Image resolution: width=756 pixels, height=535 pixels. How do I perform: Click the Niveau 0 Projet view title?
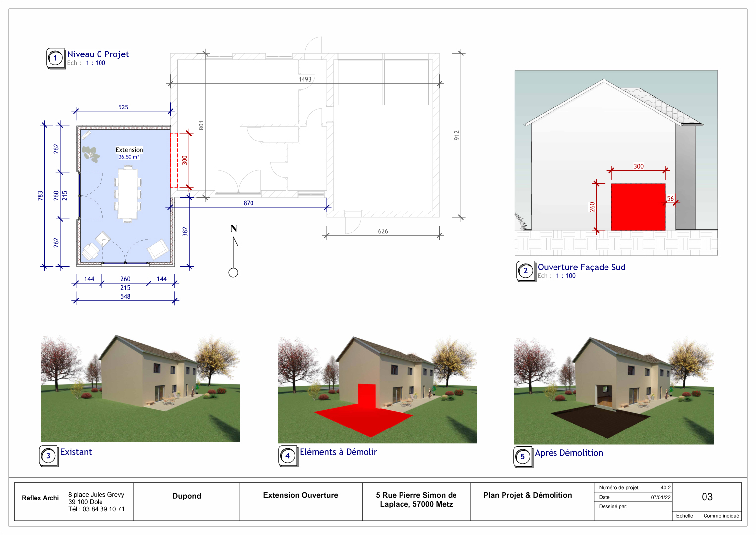click(x=98, y=54)
